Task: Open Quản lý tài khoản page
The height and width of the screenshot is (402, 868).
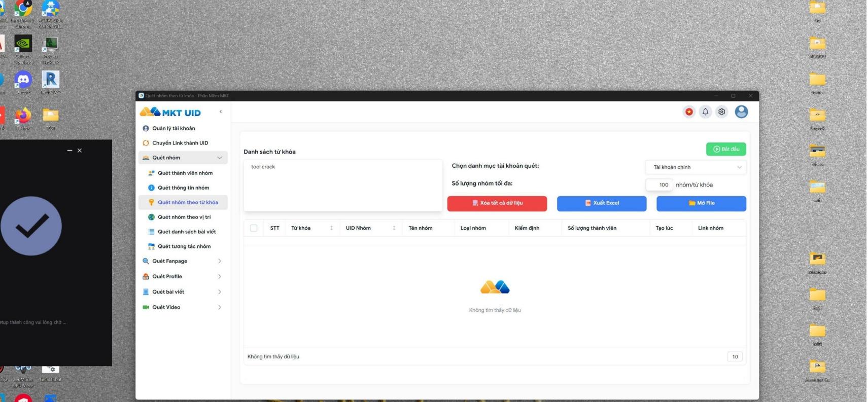Action: tap(173, 128)
